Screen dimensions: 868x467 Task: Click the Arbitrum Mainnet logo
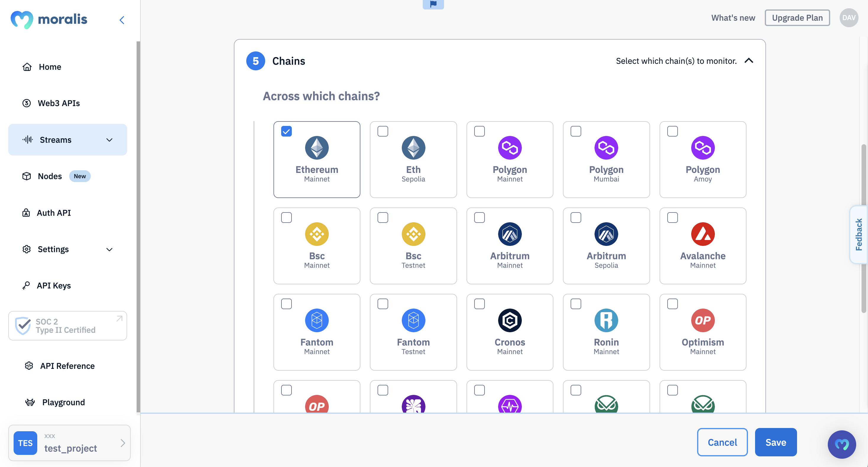[x=509, y=234]
